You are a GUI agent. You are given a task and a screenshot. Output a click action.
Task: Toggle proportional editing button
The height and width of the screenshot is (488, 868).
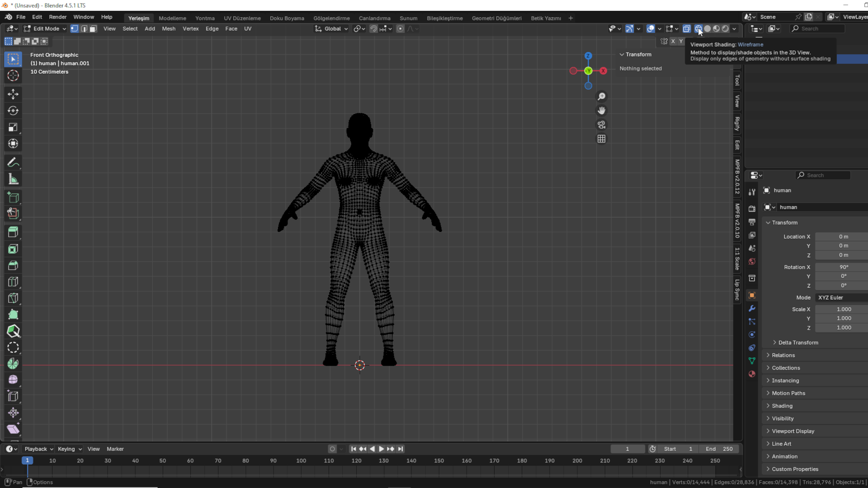[400, 28]
